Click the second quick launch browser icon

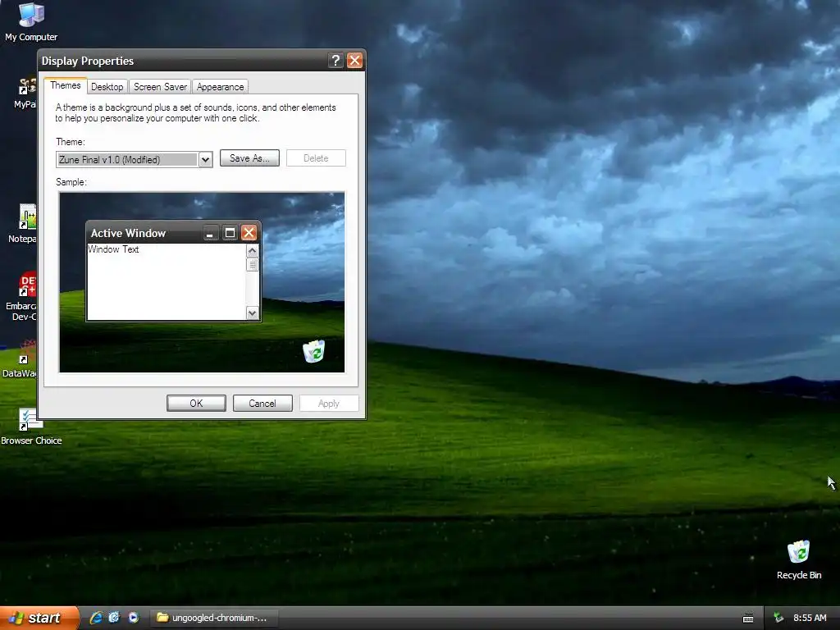point(114,618)
